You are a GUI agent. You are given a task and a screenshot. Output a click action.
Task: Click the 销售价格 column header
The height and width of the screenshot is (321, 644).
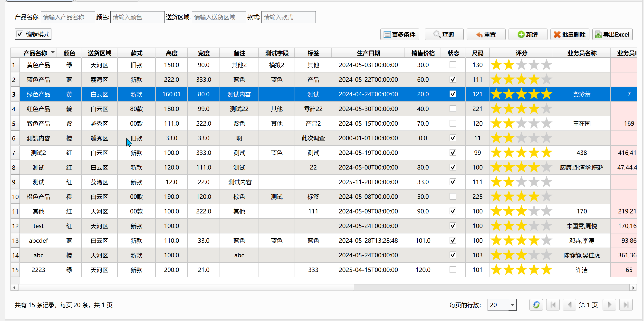click(423, 53)
